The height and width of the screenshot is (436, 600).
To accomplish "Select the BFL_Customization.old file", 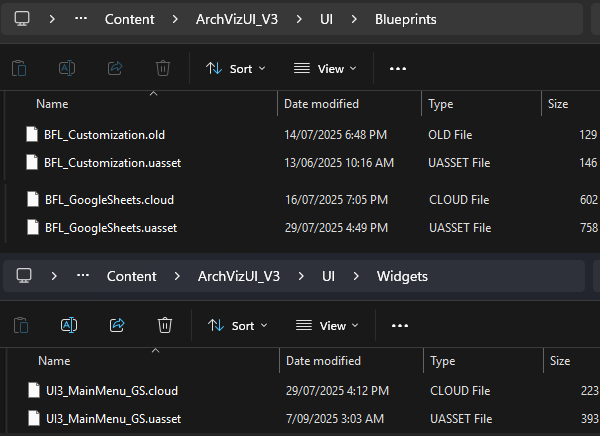I will click(x=104, y=134).
